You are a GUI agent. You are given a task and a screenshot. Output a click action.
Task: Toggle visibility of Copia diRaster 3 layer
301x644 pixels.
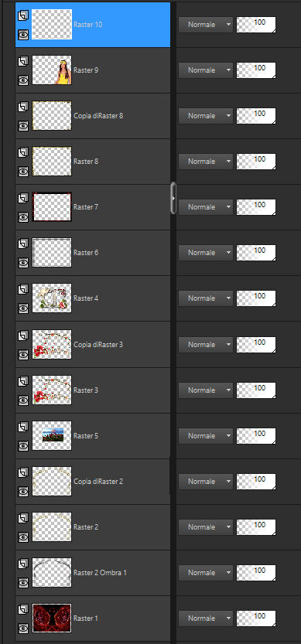(x=23, y=354)
